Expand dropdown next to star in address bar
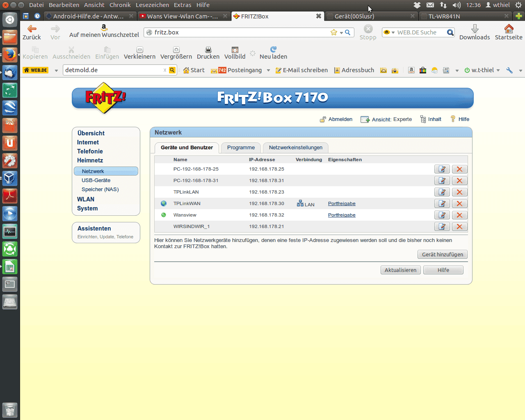 click(x=341, y=33)
